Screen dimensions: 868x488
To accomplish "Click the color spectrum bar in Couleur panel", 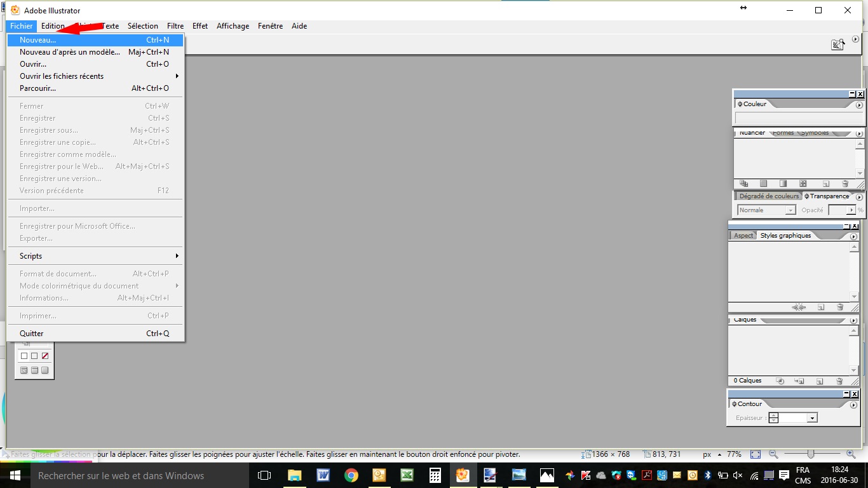I will [798, 118].
